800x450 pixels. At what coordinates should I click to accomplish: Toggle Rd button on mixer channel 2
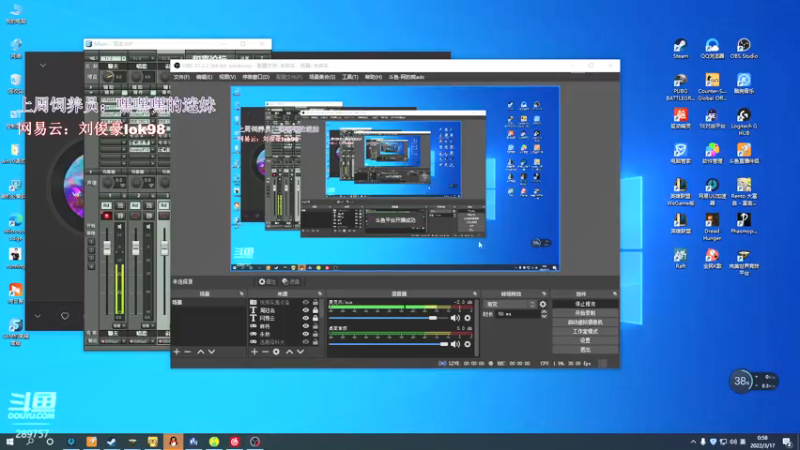[x=135, y=205]
